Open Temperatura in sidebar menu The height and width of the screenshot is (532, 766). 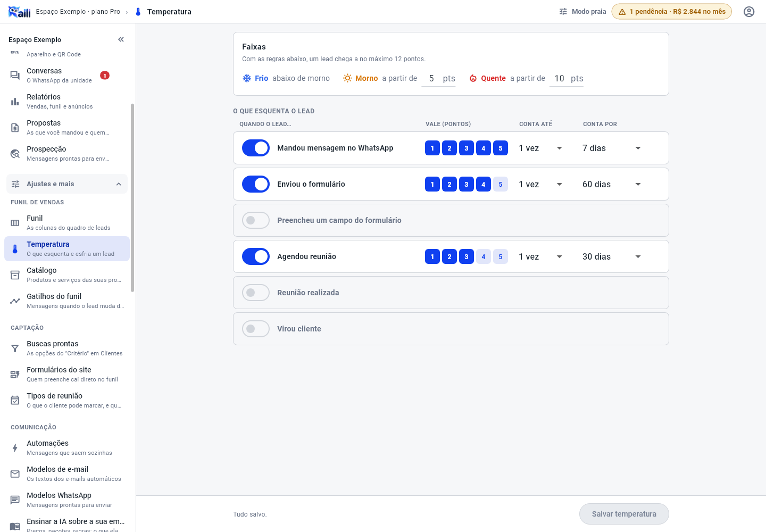coord(67,249)
